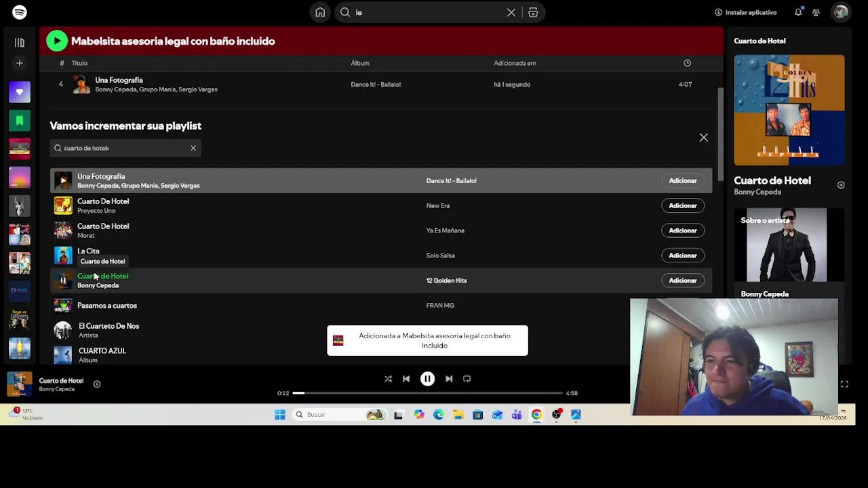The height and width of the screenshot is (488, 868).
Task: Go to Home using house icon
Action: pyautogui.click(x=320, y=12)
